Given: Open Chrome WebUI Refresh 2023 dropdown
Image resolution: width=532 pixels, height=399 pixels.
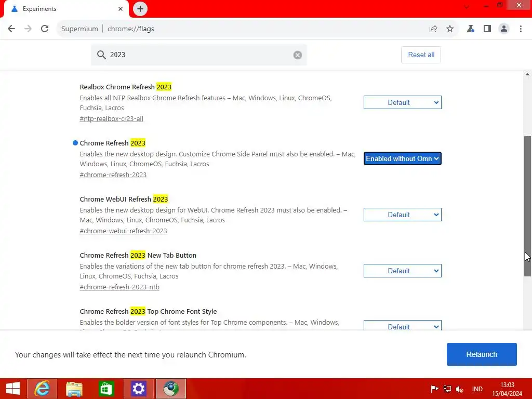Looking at the screenshot, I should pyautogui.click(x=403, y=215).
